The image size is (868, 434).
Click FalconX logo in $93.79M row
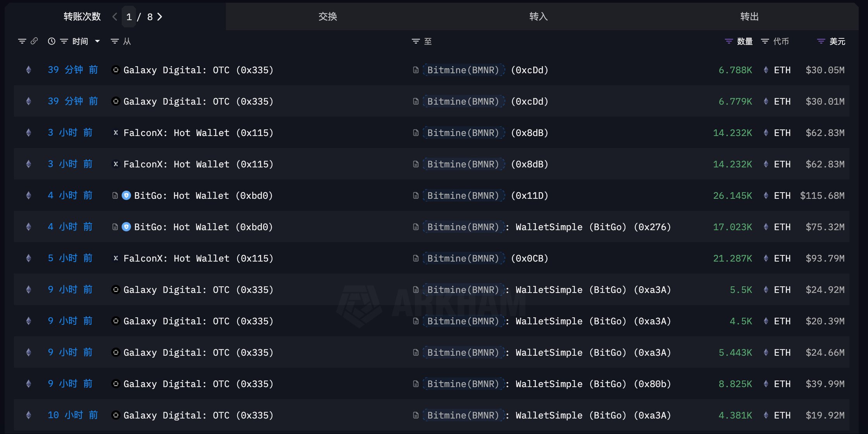115,258
